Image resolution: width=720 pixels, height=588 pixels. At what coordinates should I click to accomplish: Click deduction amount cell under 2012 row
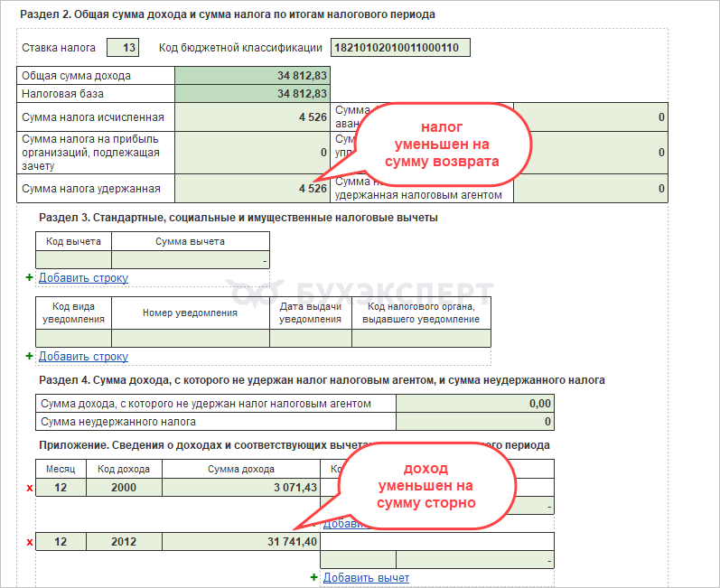click(475, 560)
